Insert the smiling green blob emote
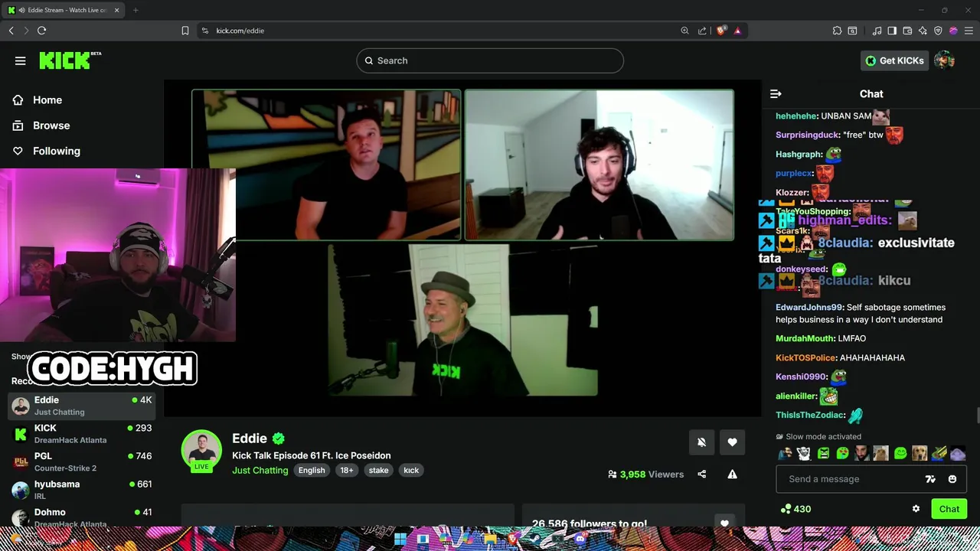Screen dimensions: 980x551 (900, 453)
